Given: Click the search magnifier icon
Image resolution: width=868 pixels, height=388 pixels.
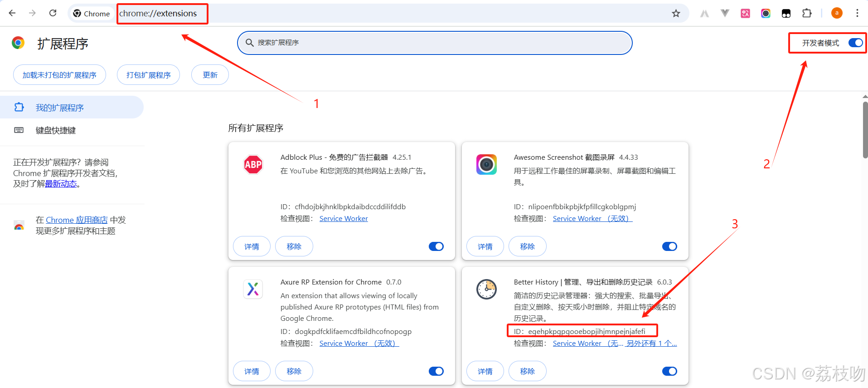Looking at the screenshot, I should coord(249,43).
